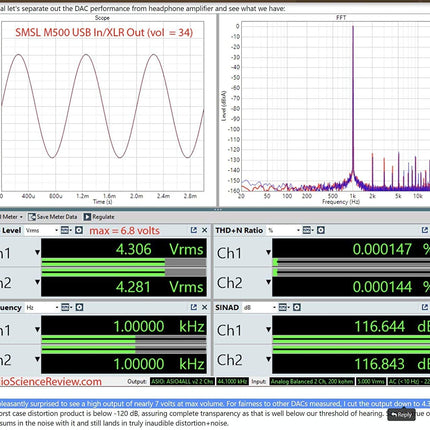Click the Reply button
Image resolution: width=430 pixels, height=430 pixels.
[401, 415]
